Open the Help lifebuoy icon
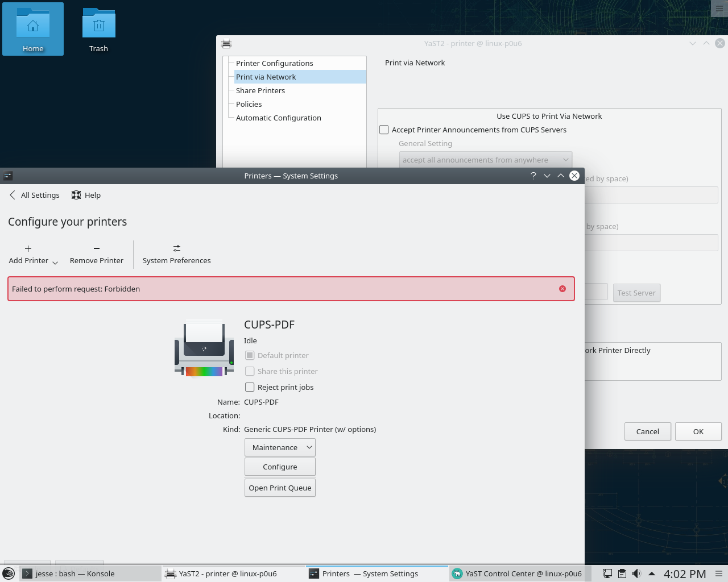This screenshot has width=728, height=582. 76,195
